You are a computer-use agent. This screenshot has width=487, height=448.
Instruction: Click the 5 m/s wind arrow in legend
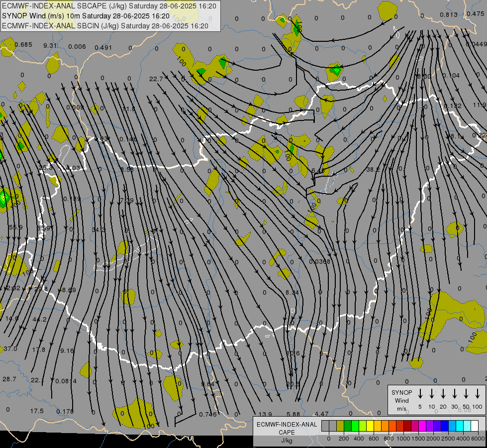(420, 393)
